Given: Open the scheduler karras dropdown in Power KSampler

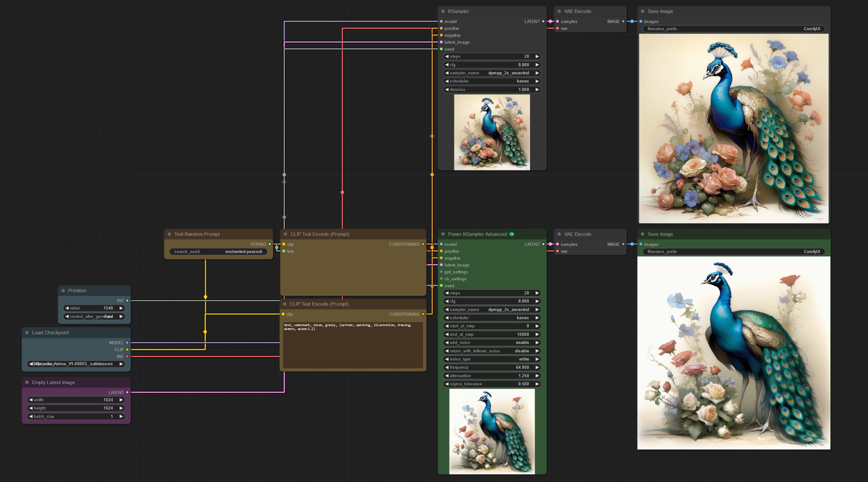Looking at the screenshot, I should pyautogui.click(x=492, y=318).
